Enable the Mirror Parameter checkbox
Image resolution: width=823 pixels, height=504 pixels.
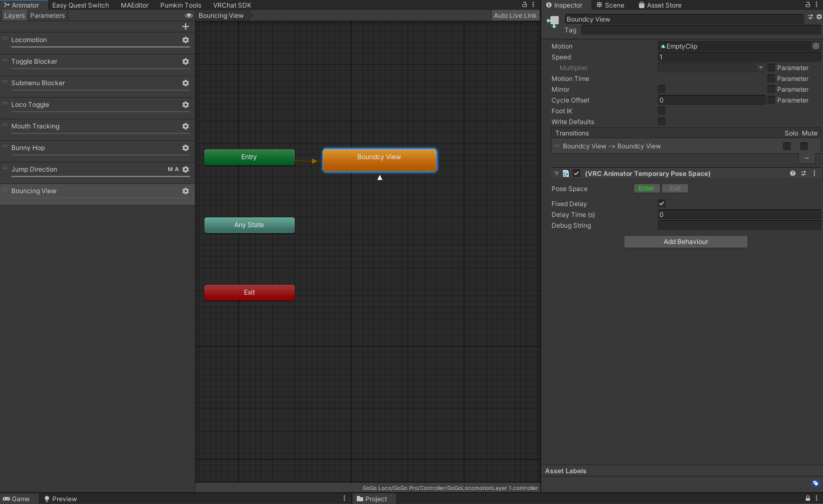point(771,89)
